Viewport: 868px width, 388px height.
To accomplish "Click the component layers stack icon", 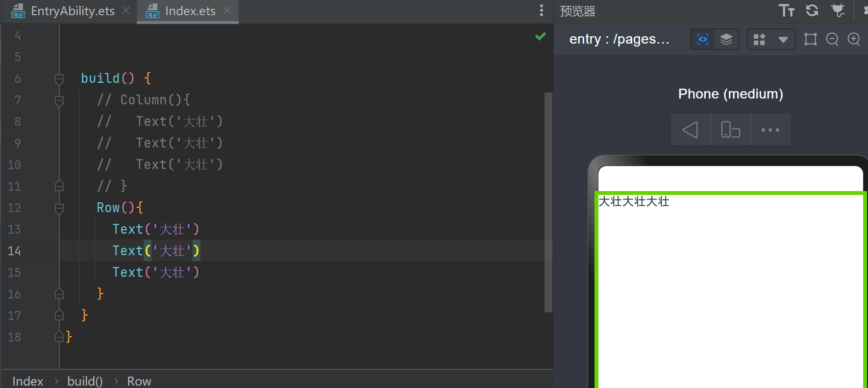I will (x=726, y=39).
